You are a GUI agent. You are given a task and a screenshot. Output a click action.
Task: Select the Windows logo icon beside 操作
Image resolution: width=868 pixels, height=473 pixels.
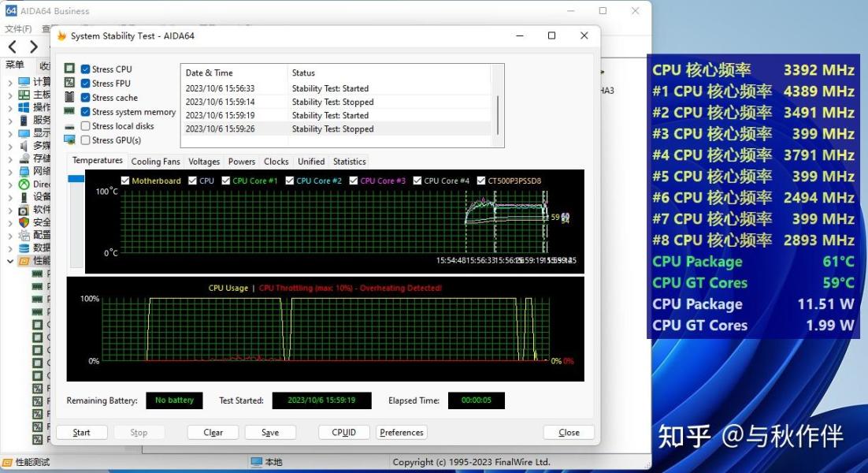[24, 107]
